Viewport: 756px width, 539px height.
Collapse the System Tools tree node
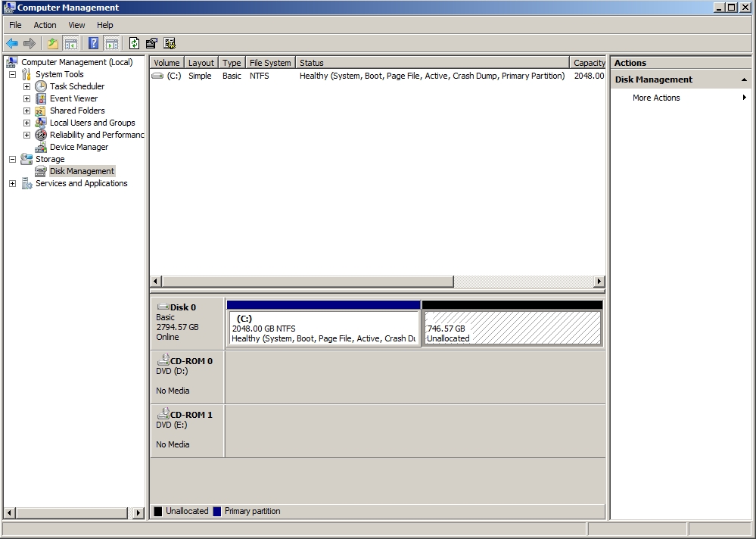tap(12, 74)
